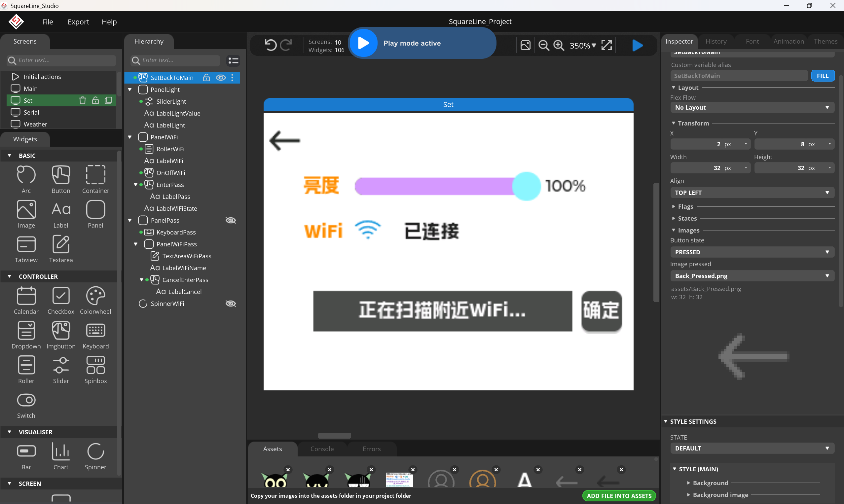Collapse the PanelLight tree node
This screenshot has width=844, height=504.
[130, 90]
